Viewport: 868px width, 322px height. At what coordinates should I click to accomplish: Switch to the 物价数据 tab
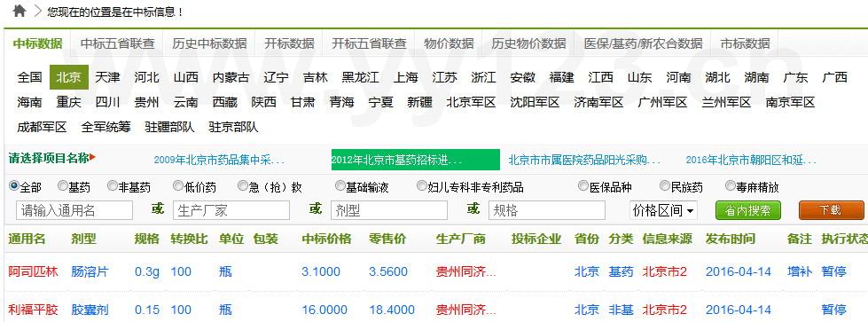[x=449, y=43]
